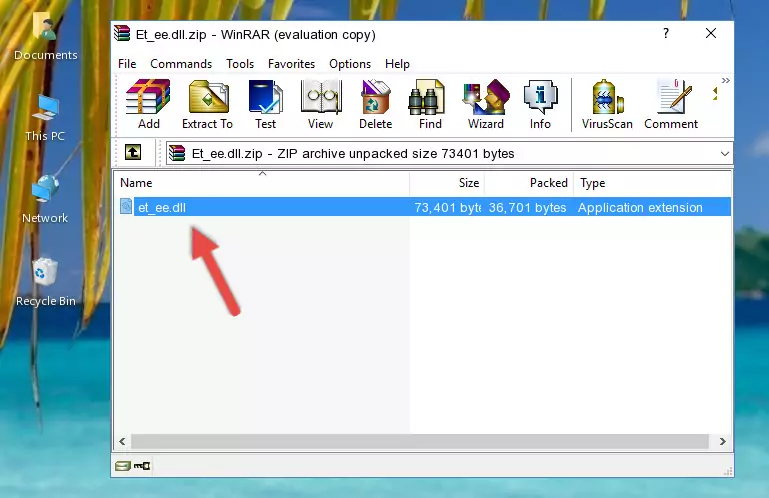The image size is (769, 498).
Task: Open the Comment tool
Action: click(671, 105)
